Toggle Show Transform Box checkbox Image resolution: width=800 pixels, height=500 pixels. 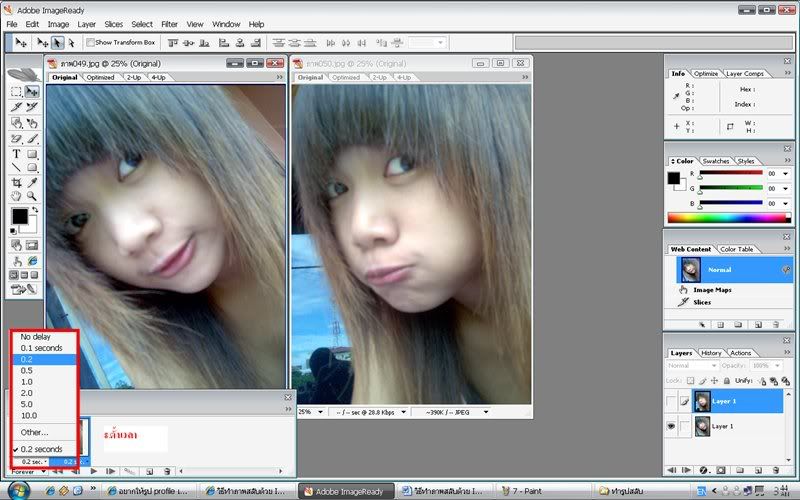[90, 42]
